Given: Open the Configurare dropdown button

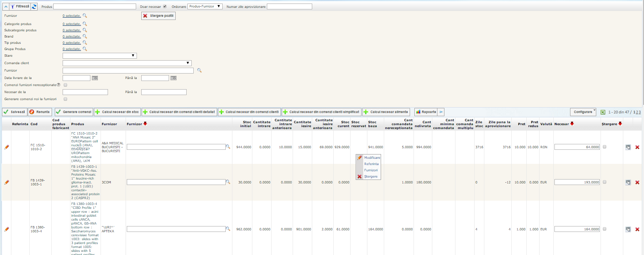Looking at the screenshot, I should coord(583,112).
